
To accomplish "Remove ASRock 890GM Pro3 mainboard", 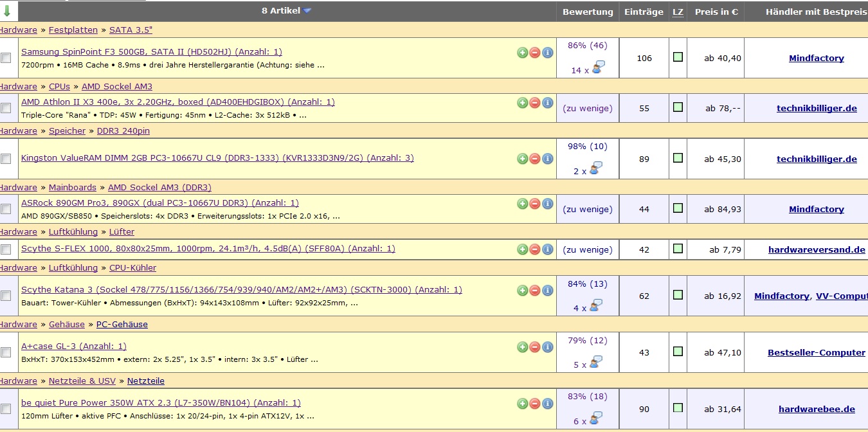I will click(x=534, y=204).
